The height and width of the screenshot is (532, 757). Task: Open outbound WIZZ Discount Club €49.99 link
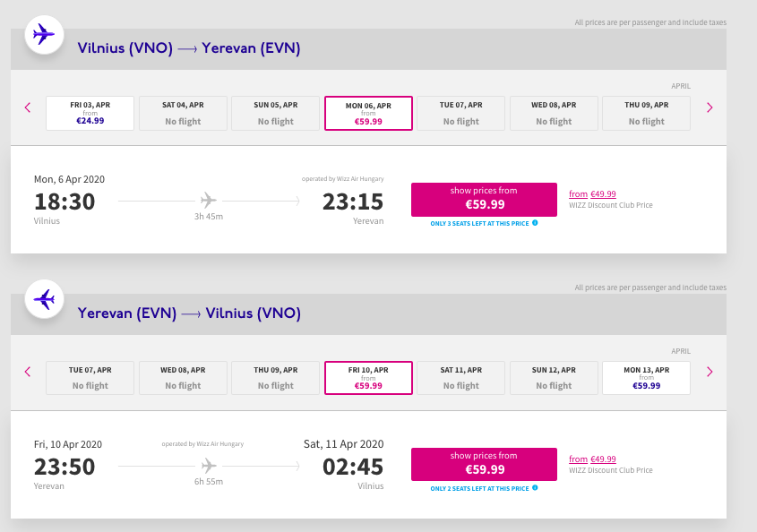[592, 194]
